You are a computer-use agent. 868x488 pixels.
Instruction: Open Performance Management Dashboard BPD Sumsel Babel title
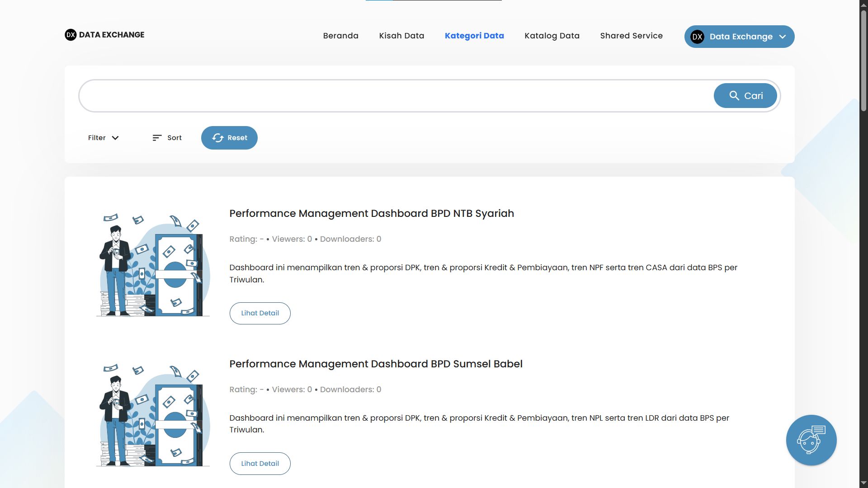[376, 364]
